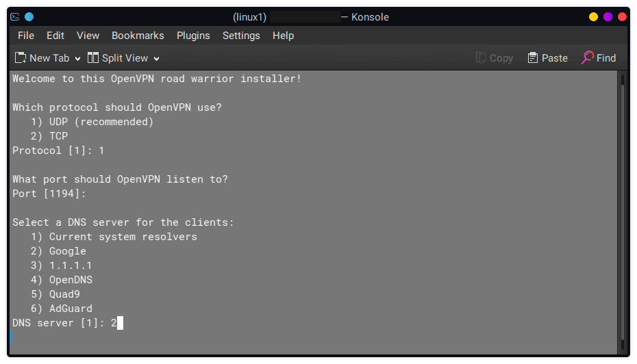Click the '5) Quad9' option line
637x364 pixels.
pyautogui.click(x=55, y=294)
